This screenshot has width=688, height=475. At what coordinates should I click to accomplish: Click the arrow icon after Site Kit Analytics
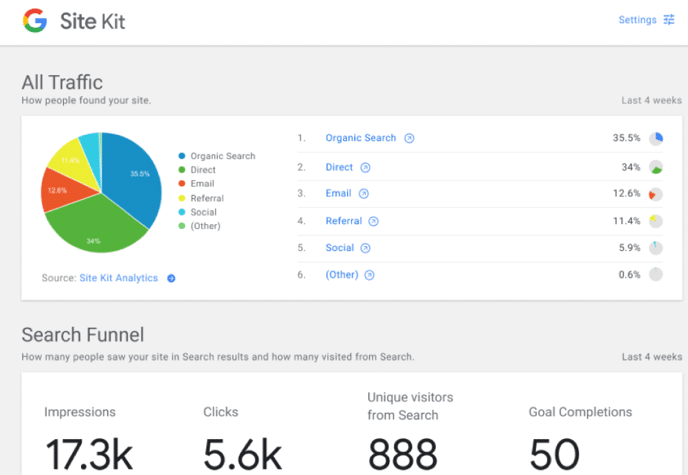tap(171, 279)
